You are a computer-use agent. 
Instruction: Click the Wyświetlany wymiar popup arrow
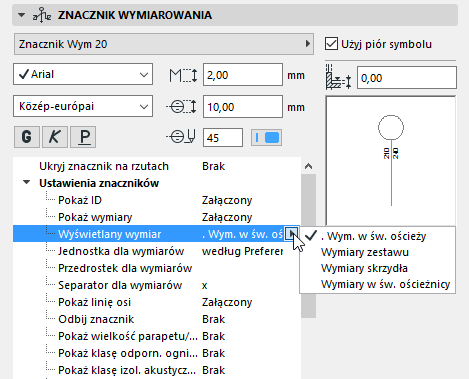point(291,234)
